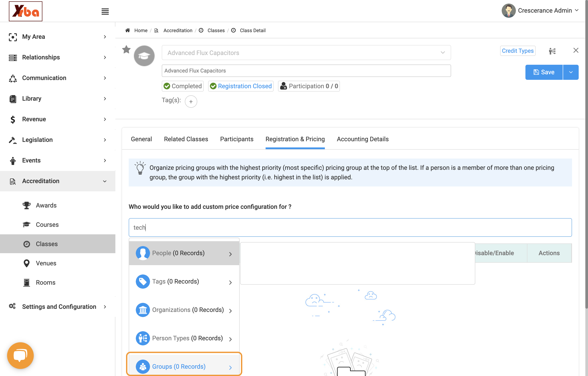Open the Crescerance Admin user menu
The height and width of the screenshot is (376, 588).
(x=540, y=10)
